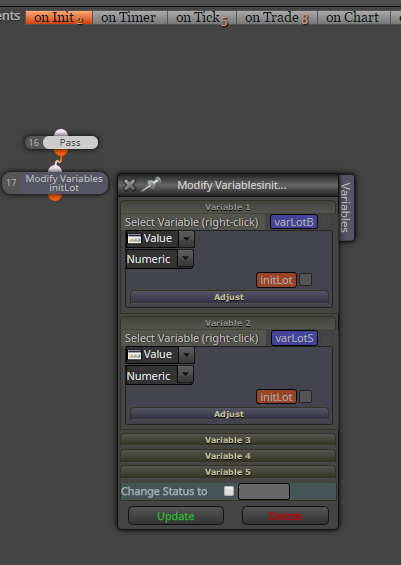Image resolution: width=401 pixels, height=565 pixels.
Task: Select the varLotB variable tag
Action: click(294, 222)
